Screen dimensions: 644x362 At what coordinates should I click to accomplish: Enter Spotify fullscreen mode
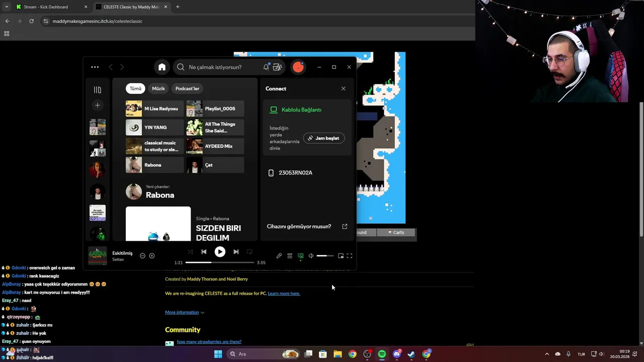tap(350, 256)
